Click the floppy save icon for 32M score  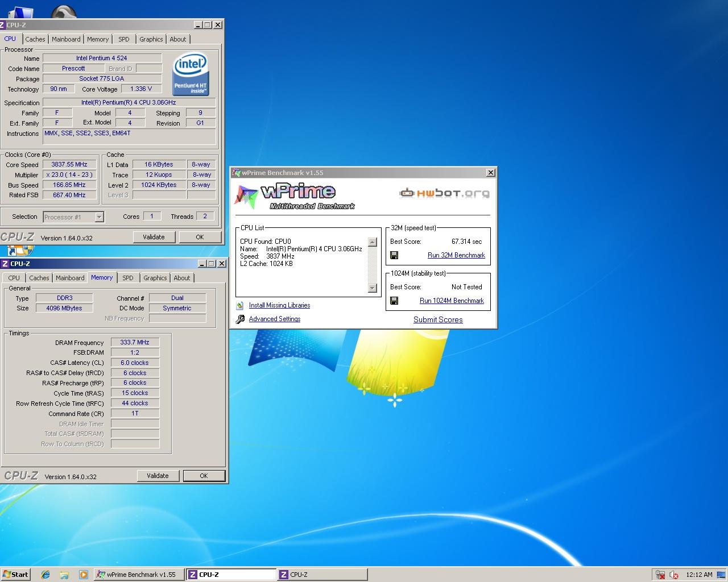click(x=394, y=255)
